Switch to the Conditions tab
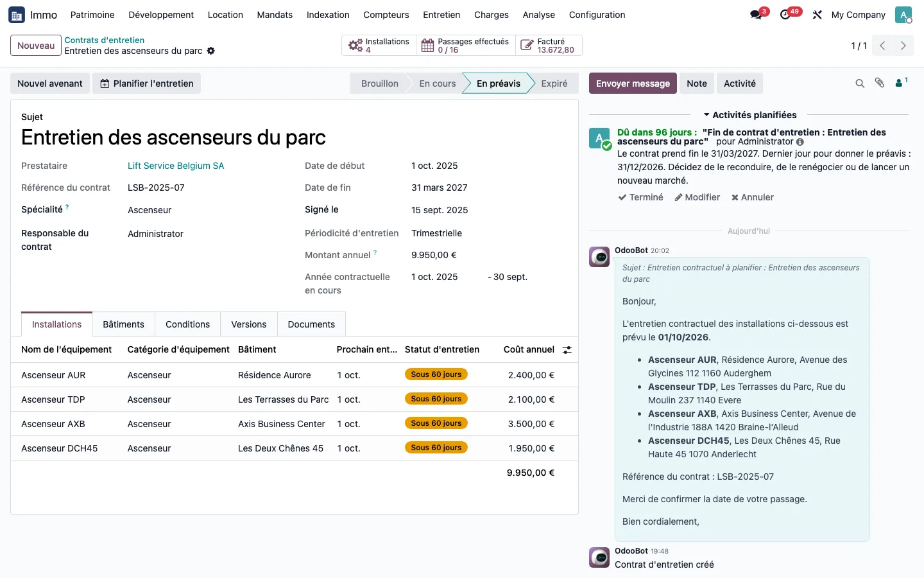 (x=187, y=324)
